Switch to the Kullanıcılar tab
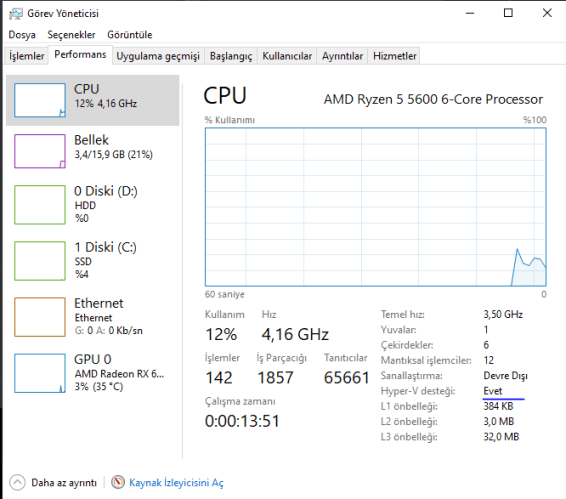 tap(287, 56)
